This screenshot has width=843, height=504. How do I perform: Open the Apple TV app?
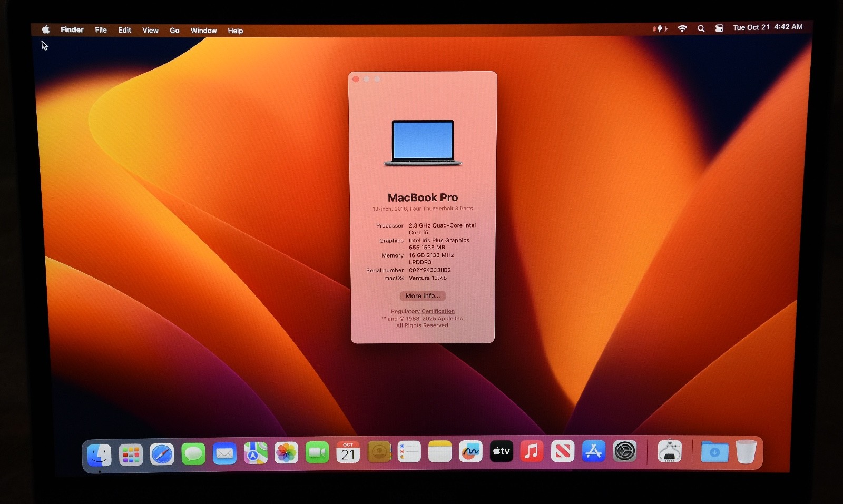[x=501, y=451]
